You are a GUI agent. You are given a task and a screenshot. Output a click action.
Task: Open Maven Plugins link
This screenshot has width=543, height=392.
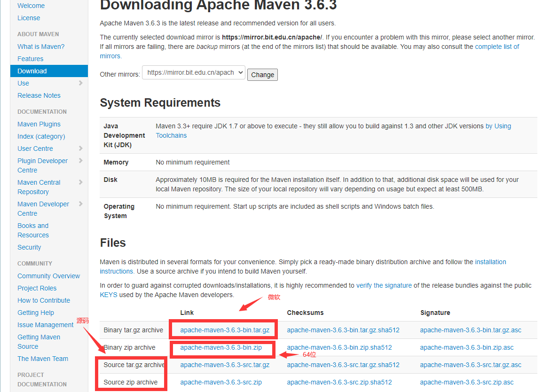(x=39, y=124)
